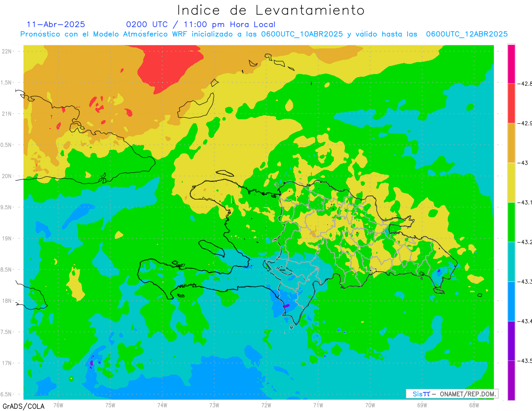This screenshot has width=532, height=411.
Task: Click "0200 UTC / 11:00 pm Hora Local"
Action: tap(201, 24)
